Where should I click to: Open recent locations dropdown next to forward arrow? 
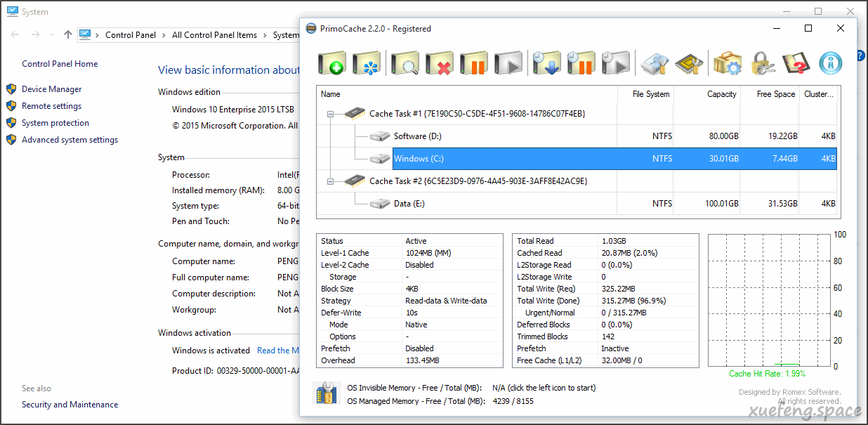pyautogui.click(x=51, y=35)
